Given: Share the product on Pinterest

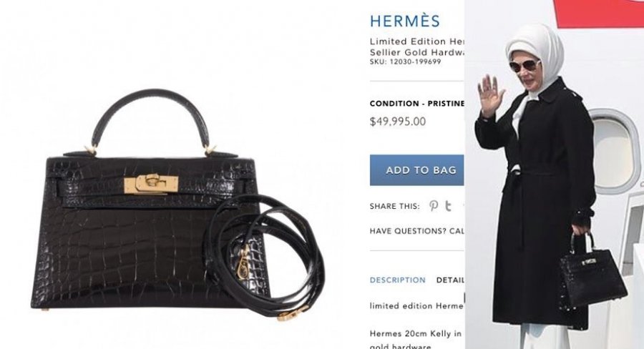Looking at the screenshot, I should 434,206.
